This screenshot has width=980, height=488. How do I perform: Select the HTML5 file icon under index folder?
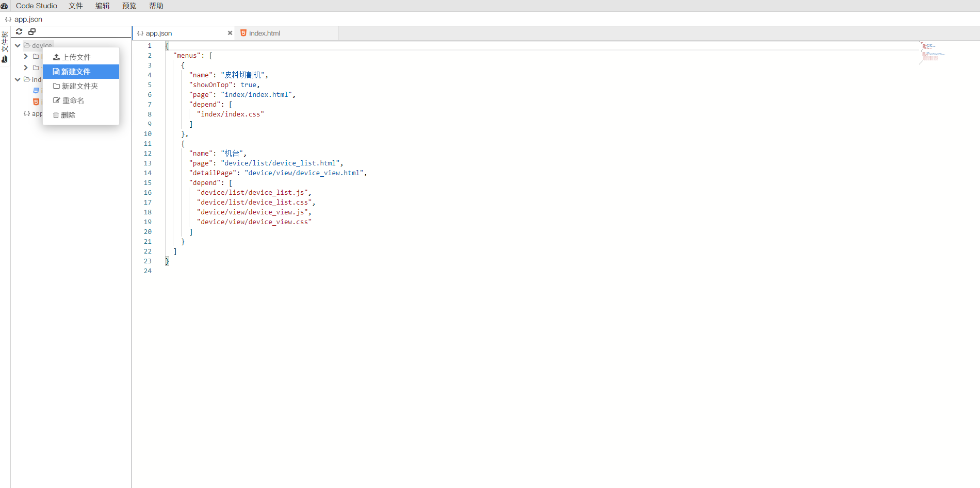[36, 102]
